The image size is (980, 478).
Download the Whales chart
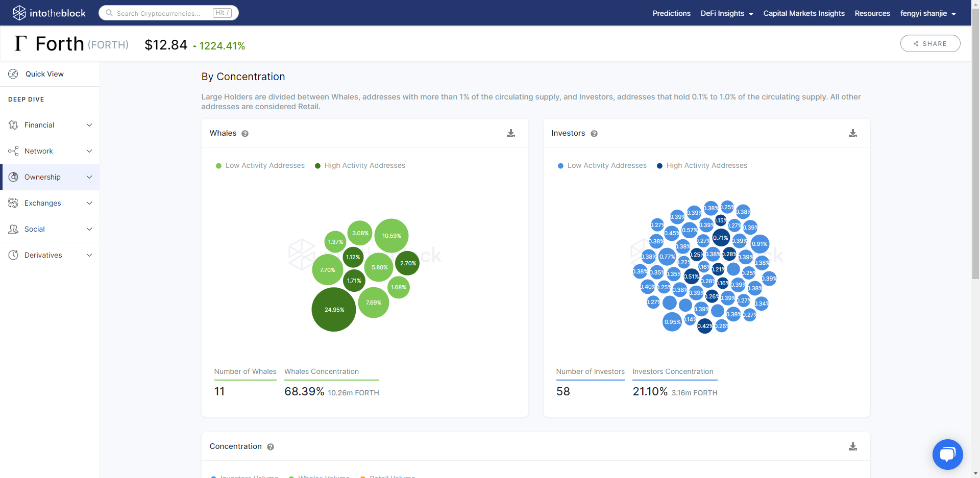pyautogui.click(x=511, y=133)
